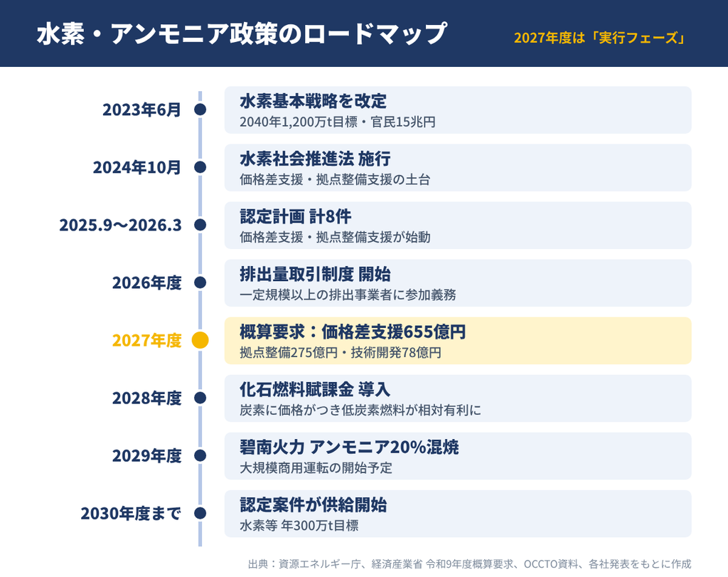Click heading 水素社会推進法 施行
Screen dimensions: 728x577
(x=315, y=159)
